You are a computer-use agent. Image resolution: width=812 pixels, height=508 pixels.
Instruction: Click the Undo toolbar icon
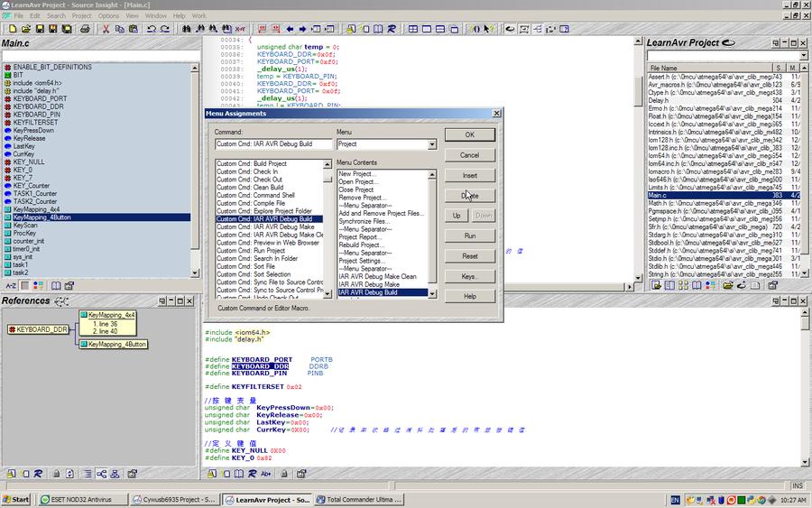pyautogui.click(x=151, y=29)
